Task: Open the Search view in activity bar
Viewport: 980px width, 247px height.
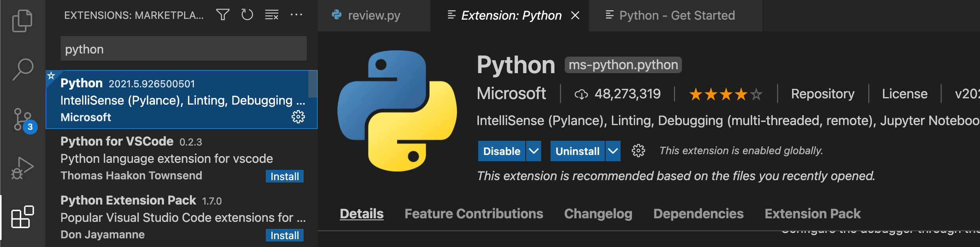Action: [22, 69]
